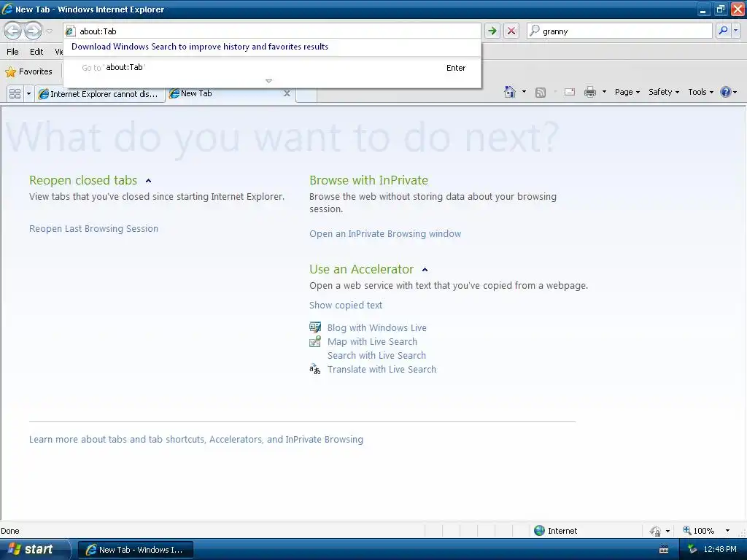The height and width of the screenshot is (560, 747).
Task: Open the File menu
Action: click(12, 52)
